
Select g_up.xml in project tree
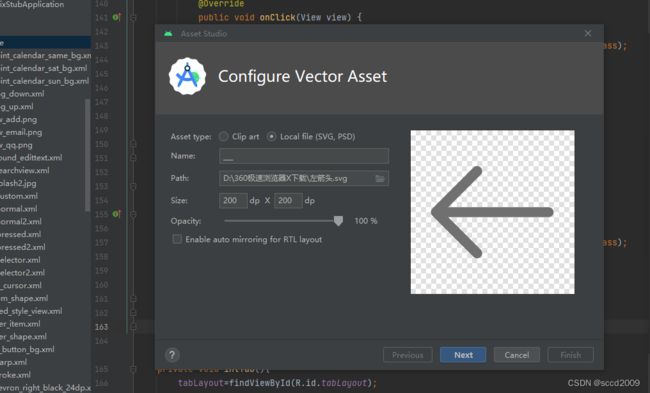coord(17,107)
